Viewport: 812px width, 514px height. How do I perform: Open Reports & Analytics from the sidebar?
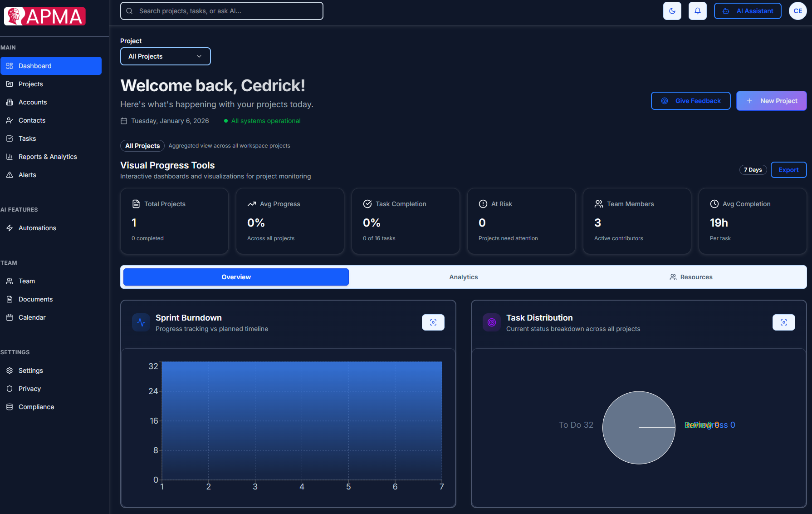(x=47, y=156)
